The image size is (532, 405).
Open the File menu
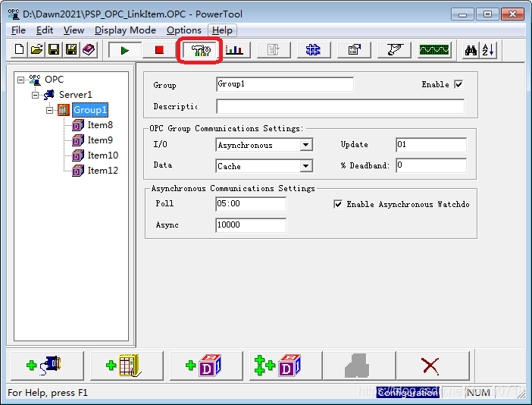(x=18, y=30)
